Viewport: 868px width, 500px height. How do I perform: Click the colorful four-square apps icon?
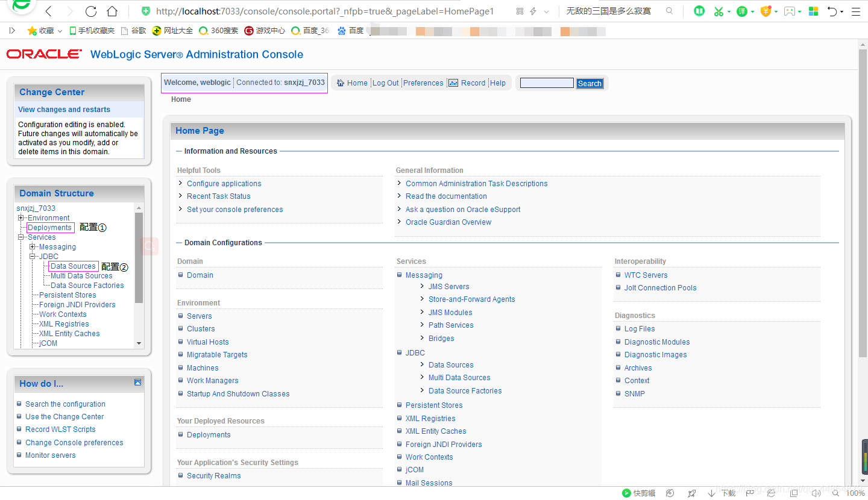tap(814, 11)
